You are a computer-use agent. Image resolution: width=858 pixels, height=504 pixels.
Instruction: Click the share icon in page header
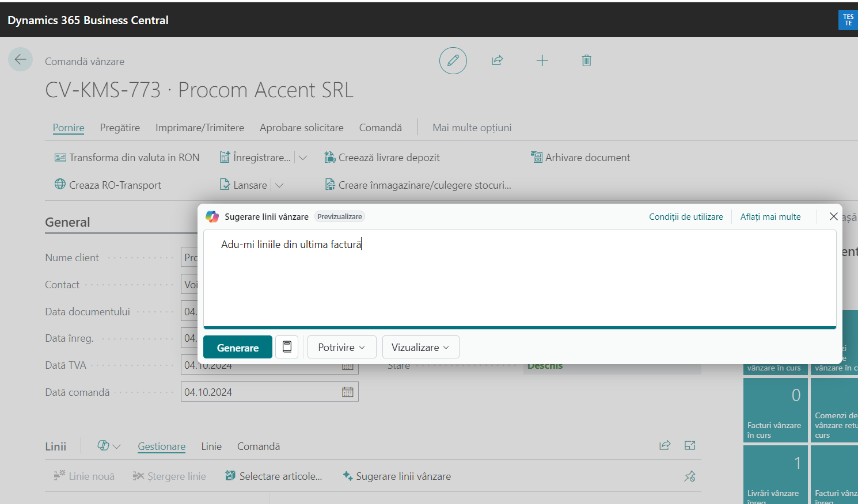coord(498,60)
